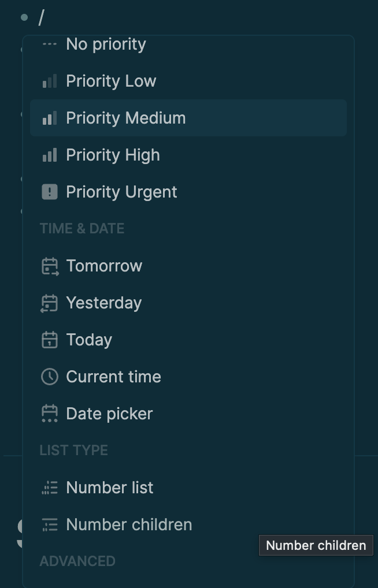Insert Today's date from the menu
The height and width of the screenshot is (588, 378).
tap(89, 340)
